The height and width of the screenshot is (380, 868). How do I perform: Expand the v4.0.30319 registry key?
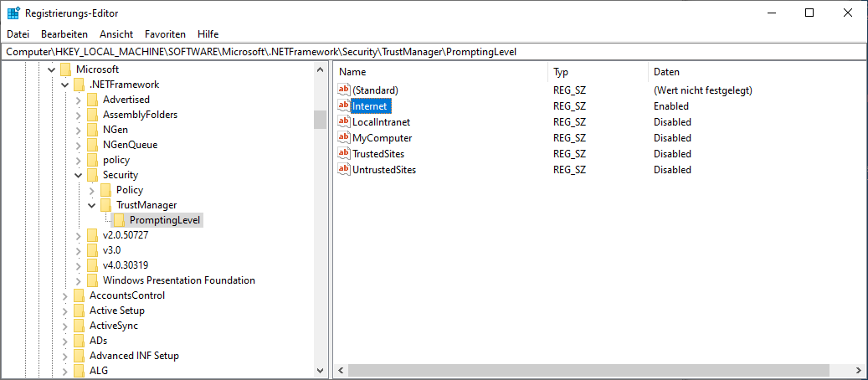pyautogui.click(x=79, y=265)
